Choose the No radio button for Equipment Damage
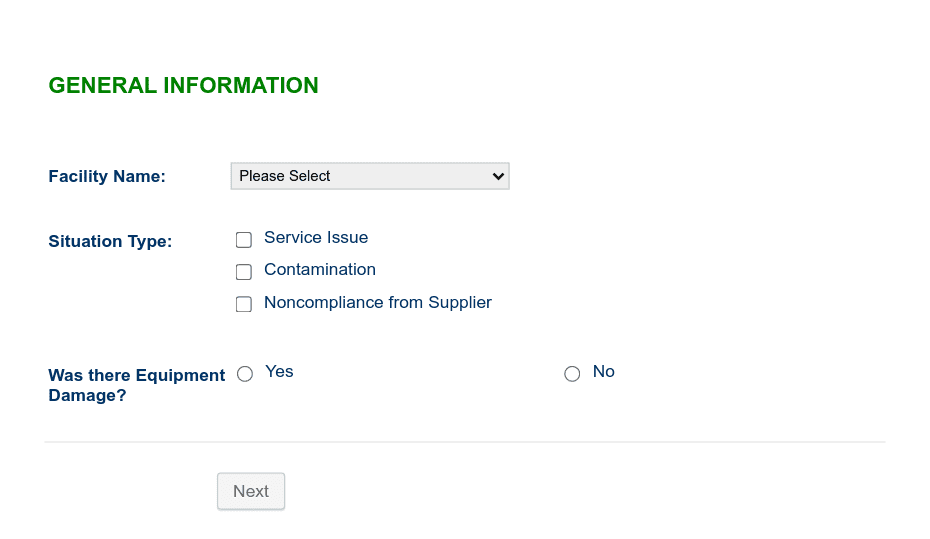The image size is (930, 539). pos(572,374)
